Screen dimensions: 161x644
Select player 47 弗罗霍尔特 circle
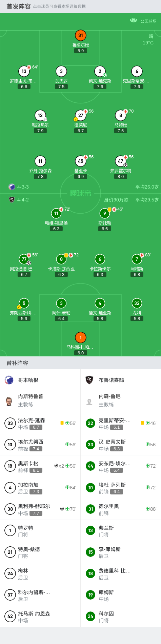click(121, 161)
